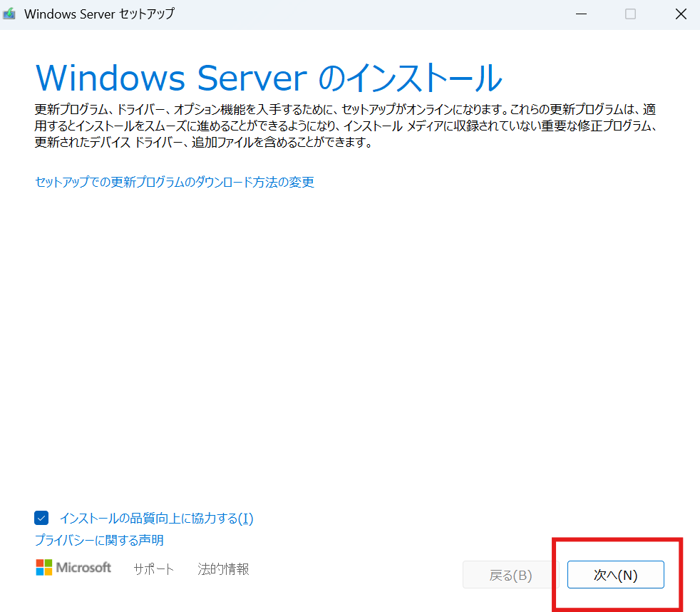Click the 法的情報 link
Image resolution: width=700 pixels, height=612 pixels.
tap(223, 568)
